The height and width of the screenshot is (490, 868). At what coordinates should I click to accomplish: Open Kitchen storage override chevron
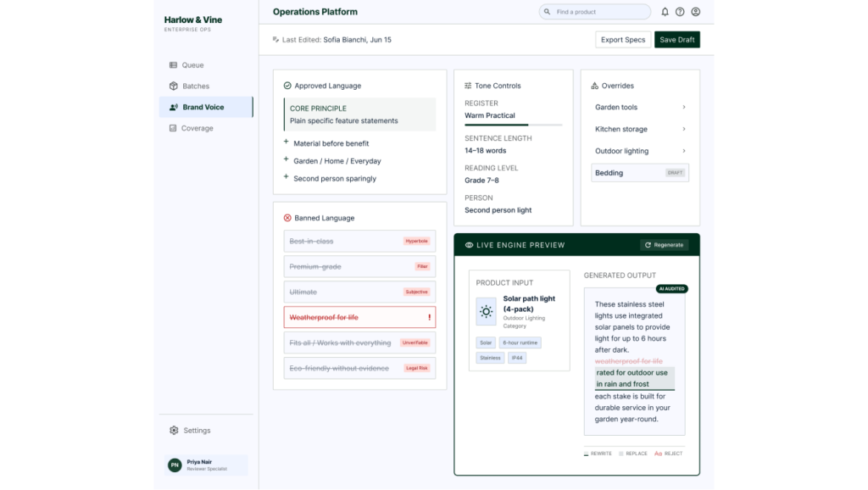[x=684, y=129]
